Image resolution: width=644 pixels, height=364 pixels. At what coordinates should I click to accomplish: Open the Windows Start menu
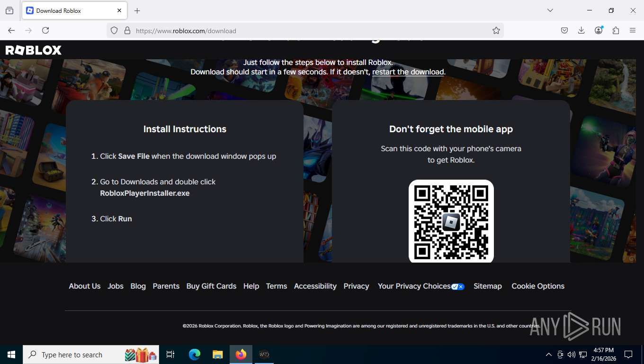11,355
